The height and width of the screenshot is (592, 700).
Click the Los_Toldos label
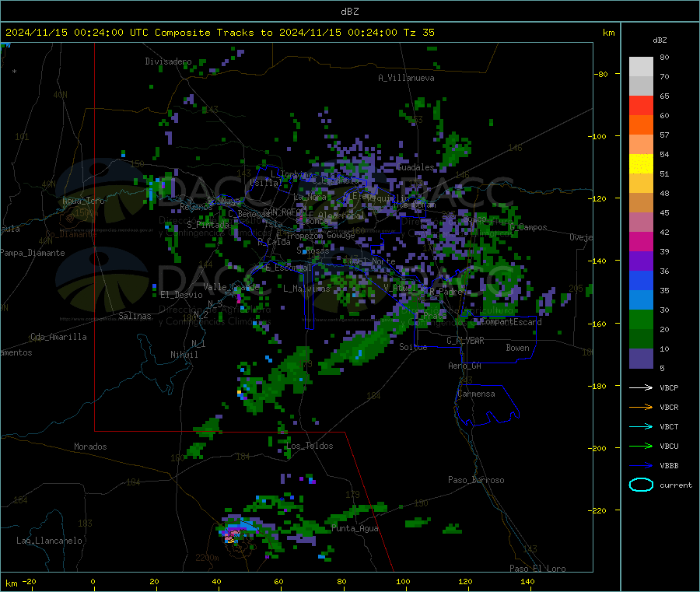pos(310,446)
